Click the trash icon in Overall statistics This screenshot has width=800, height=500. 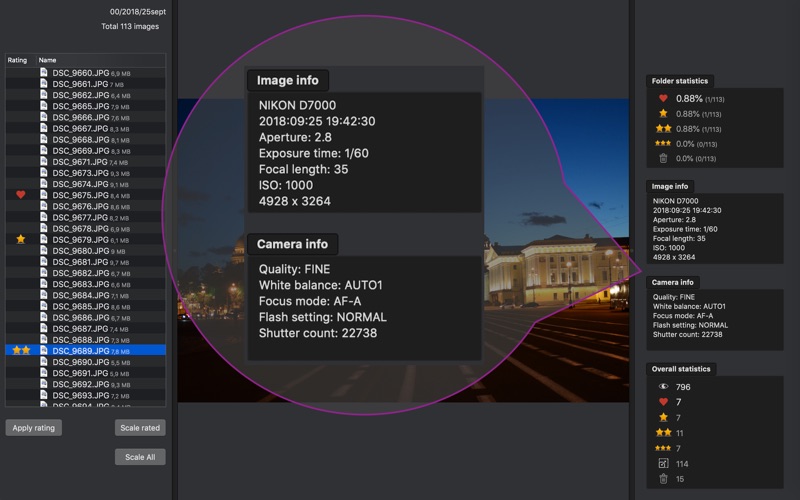[x=663, y=479]
